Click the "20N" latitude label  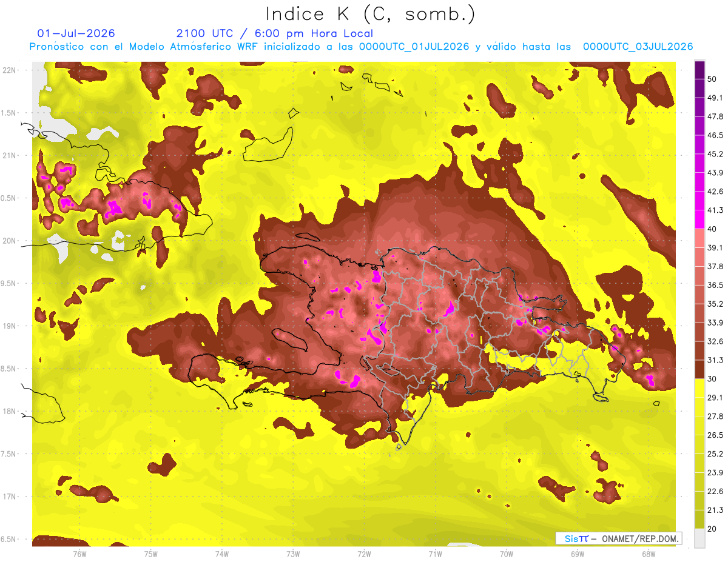[10, 241]
